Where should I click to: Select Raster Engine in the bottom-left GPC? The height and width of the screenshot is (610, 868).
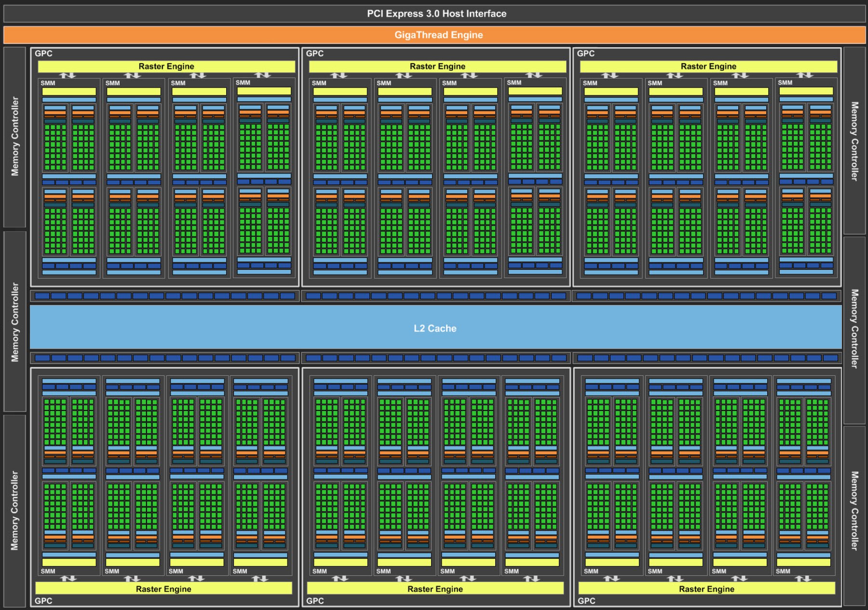tap(163, 588)
